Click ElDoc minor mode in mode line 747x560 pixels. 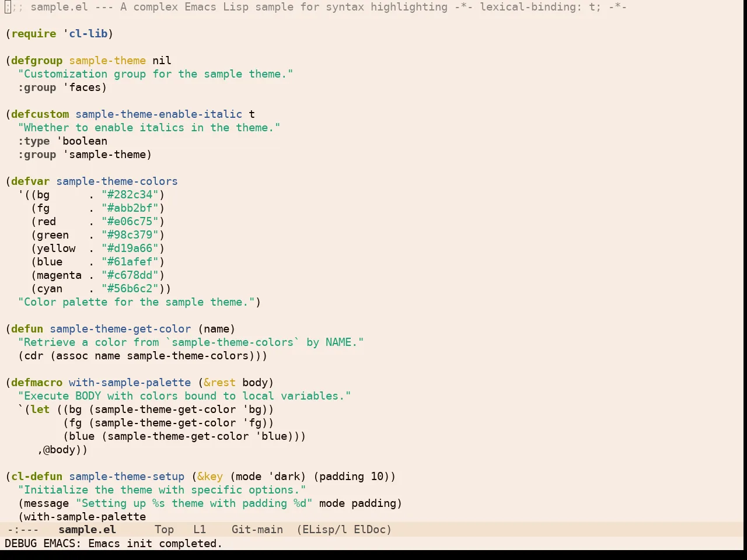click(369, 530)
